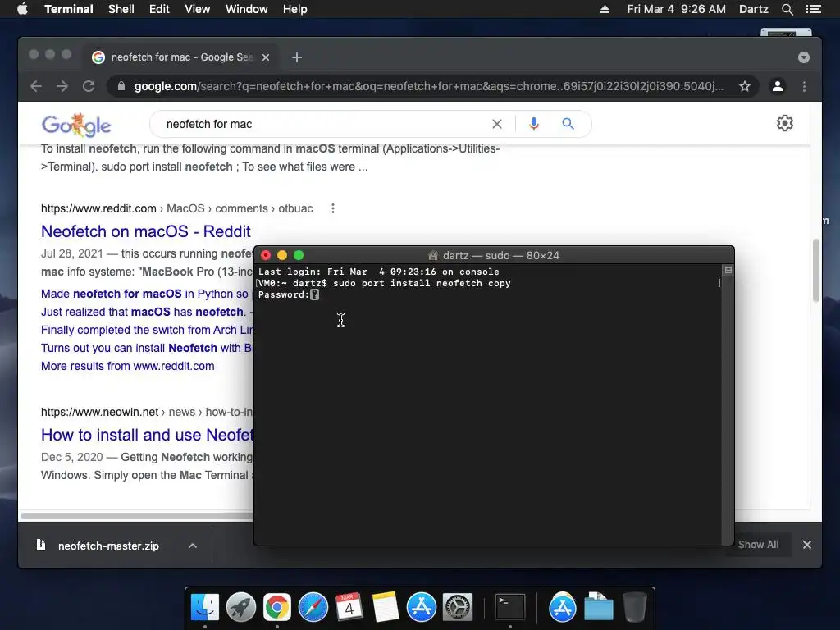Viewport: 840px width, 630px height.
Task: Go forward in Chrome
Action: [x=62, y=86]
